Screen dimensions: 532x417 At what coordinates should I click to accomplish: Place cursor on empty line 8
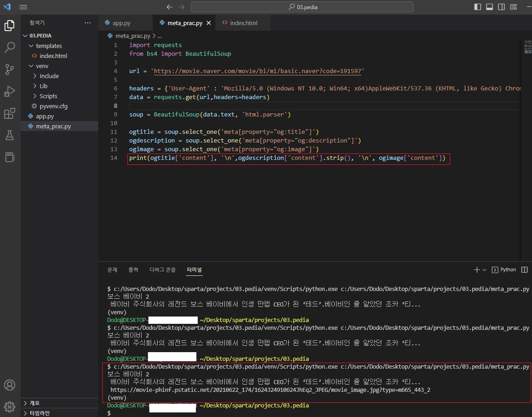click(x=324, y=106)
